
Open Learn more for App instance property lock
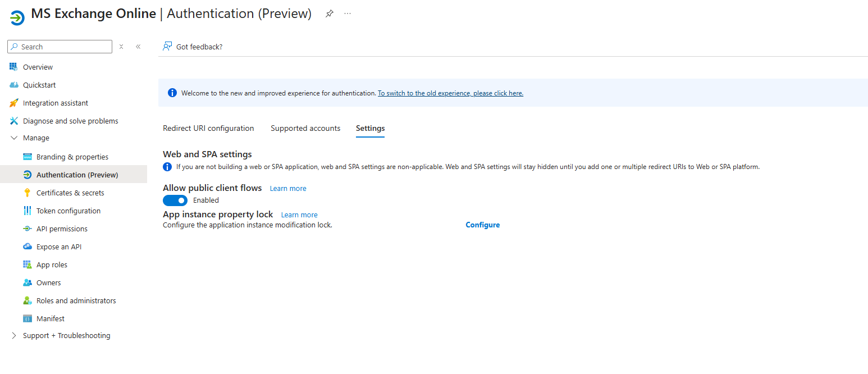(x=299, y=215)
